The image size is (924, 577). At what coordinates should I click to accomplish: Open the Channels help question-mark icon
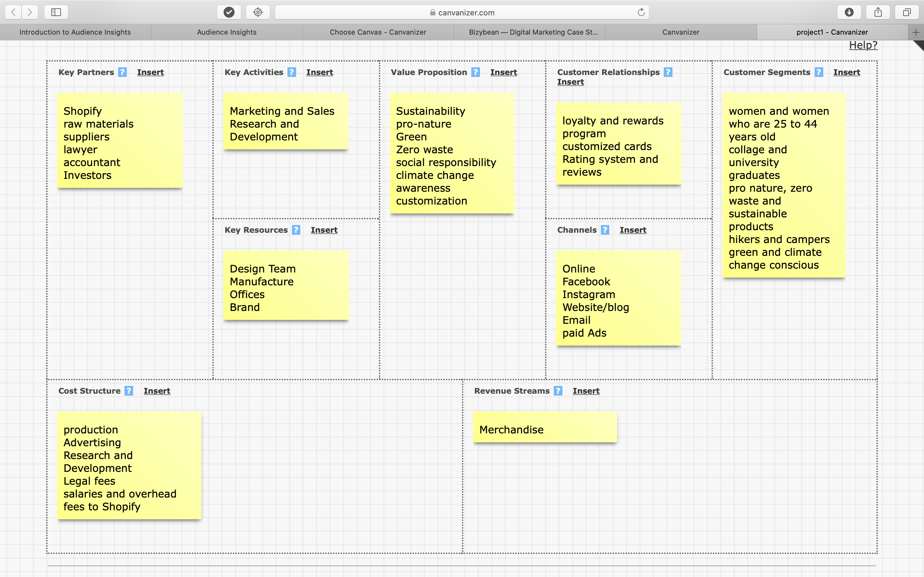click(605, 230)
